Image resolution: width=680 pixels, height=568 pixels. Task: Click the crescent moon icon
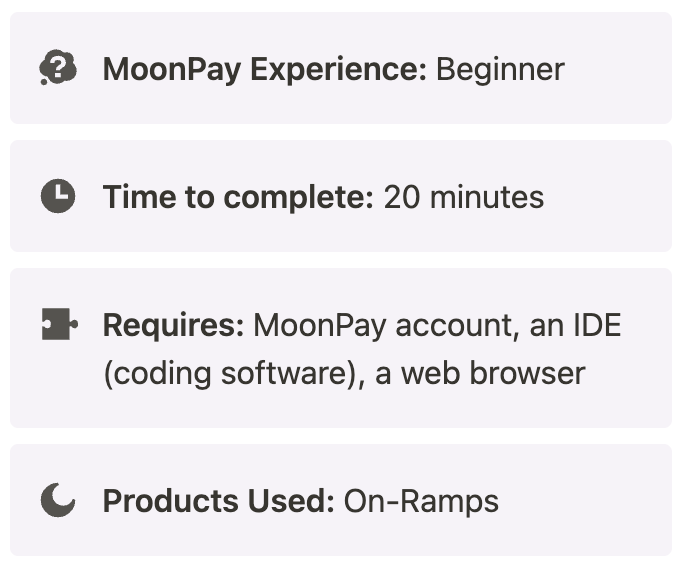(x=58, y=501)
